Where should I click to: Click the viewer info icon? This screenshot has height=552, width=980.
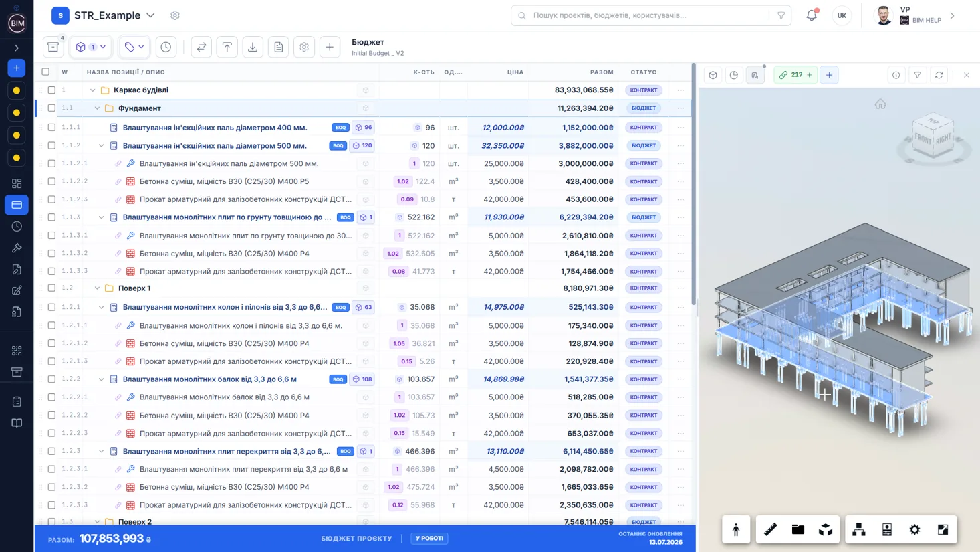point(896,75)
